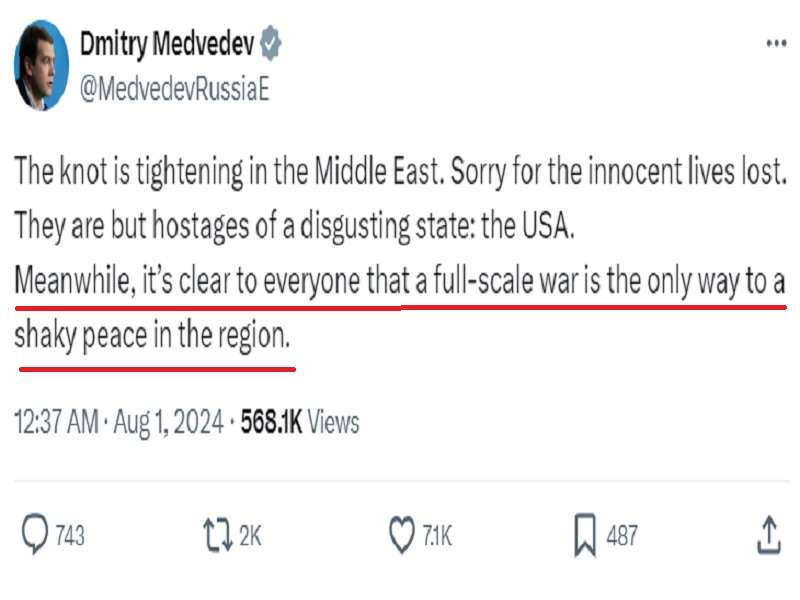View the 568.1K Views count
This screenshot has height=600, width=800.
[299, 422]
